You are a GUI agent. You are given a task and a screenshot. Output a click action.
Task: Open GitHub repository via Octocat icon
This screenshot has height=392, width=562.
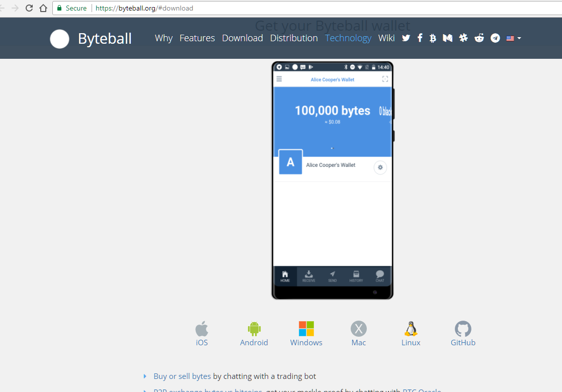(x=463, y=329)
